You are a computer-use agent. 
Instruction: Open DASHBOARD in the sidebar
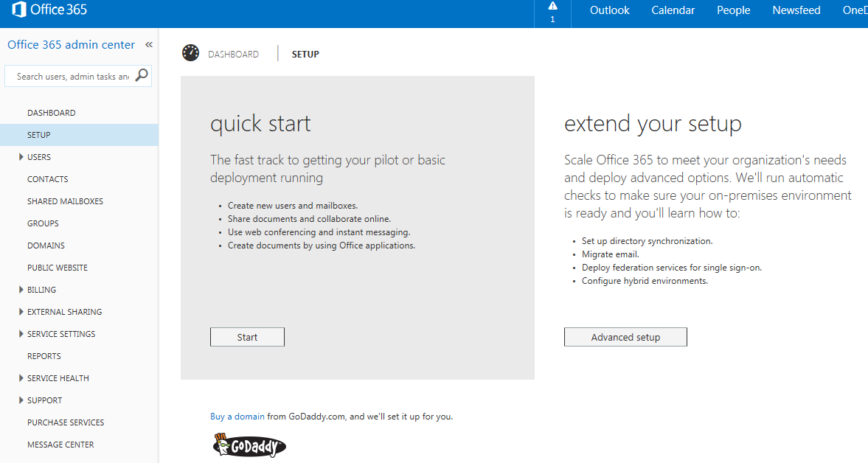pos(52,113)
